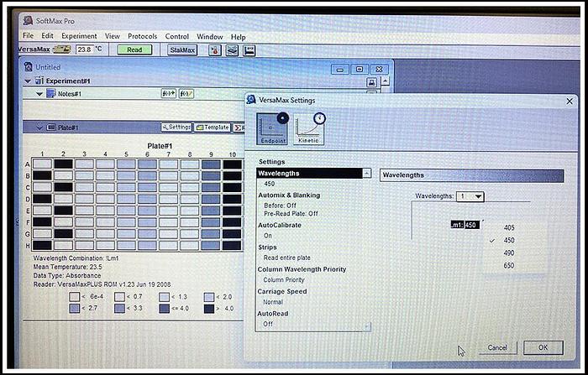
Task: Click the temperature field showing 23.8
Action: 85,49
